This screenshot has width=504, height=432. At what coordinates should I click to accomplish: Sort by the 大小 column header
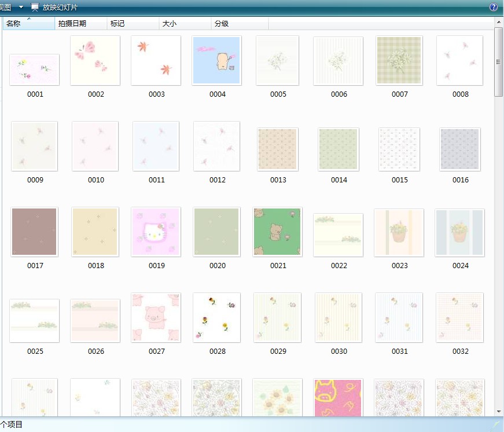(185, 24)
